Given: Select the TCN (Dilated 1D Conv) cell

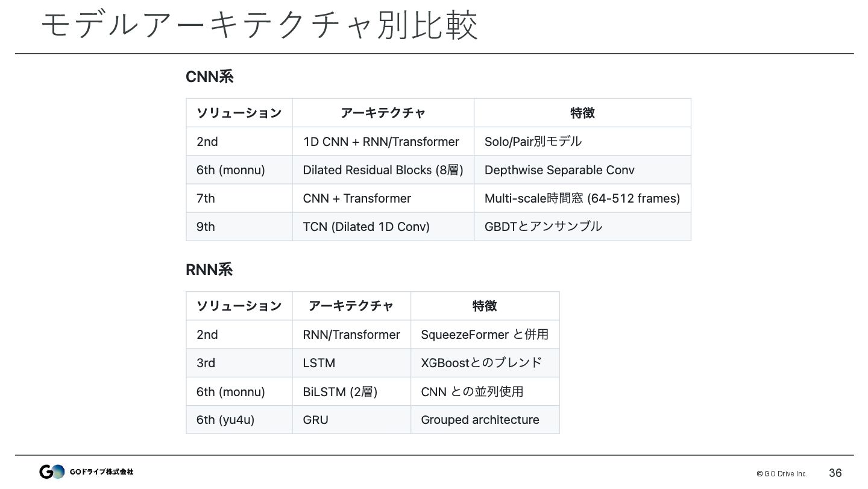Looking at the screenshot, I should [366, 227].
